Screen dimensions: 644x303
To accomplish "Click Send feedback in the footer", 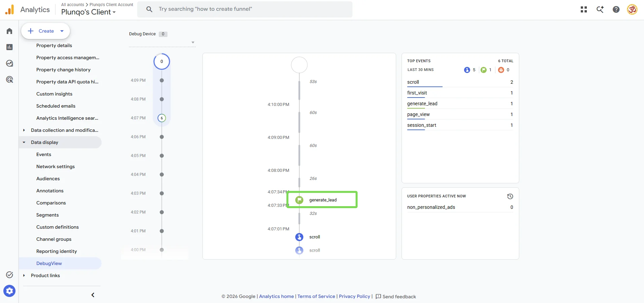I will [x=396, y=297].
